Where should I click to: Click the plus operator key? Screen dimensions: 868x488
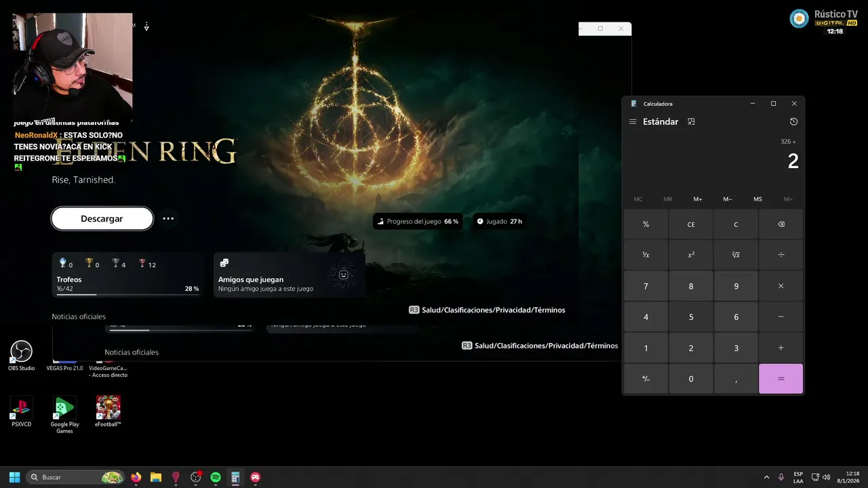pos(781,348)
